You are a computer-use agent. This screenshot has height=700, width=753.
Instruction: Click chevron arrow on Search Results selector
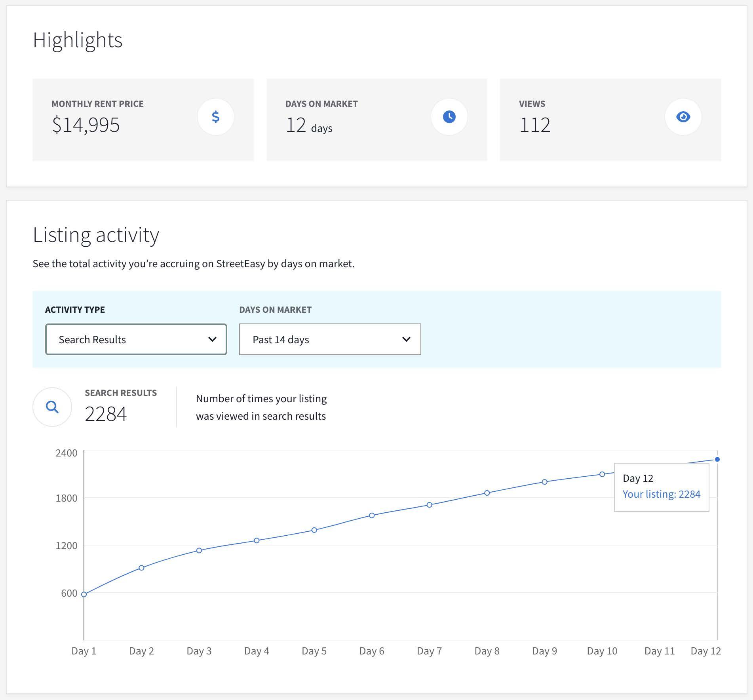[x=212, y=339]
